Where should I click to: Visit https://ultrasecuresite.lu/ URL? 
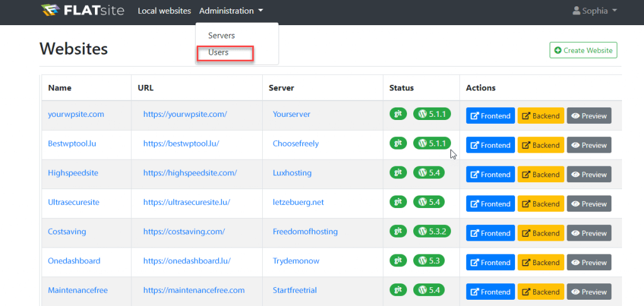(186, 202)
